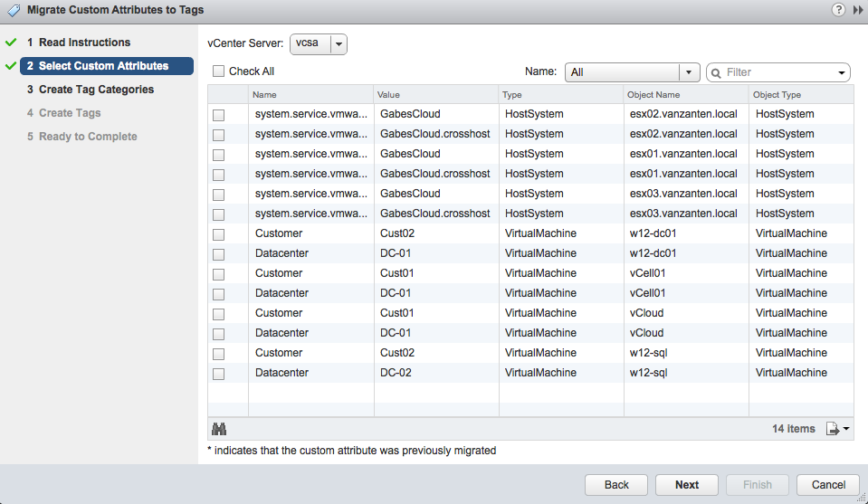This screenshot has height=504, width=868.
Task: Open the help question mark icon
Action: click(839, 10)
